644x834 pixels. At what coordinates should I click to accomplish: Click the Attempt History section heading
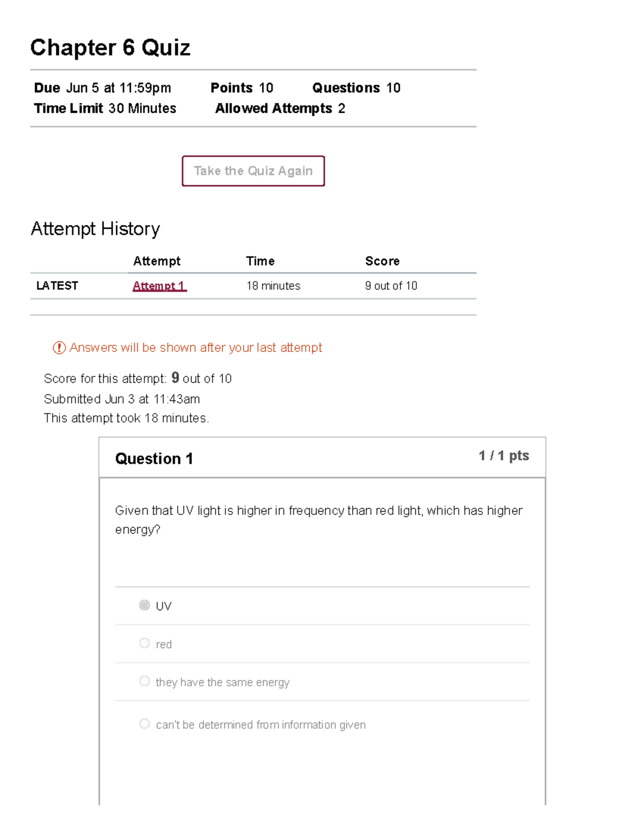(x=95, y=229)
